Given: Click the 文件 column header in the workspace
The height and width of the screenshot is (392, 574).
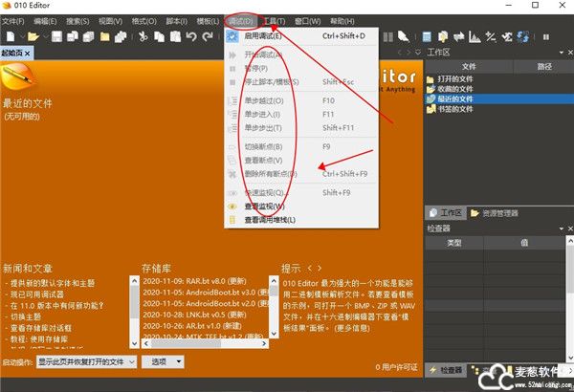Looking at the screenshot, I should [469, 66].
